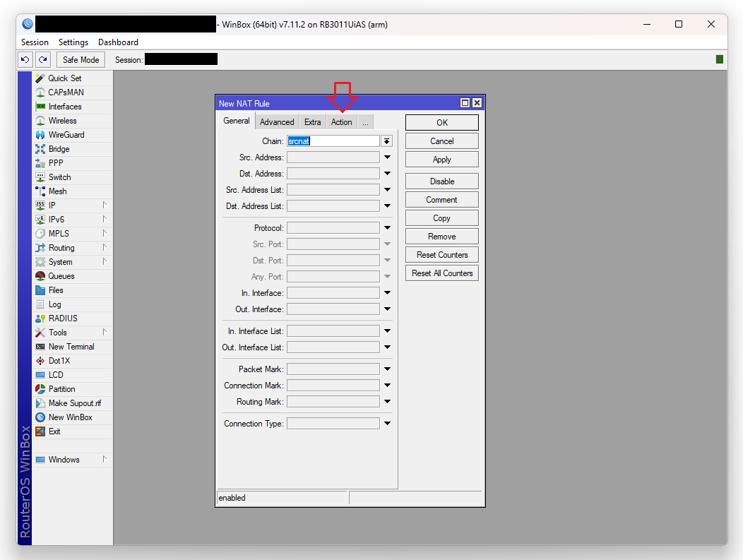Click the RADIUS icon in sidebar
743x560 pixels.
click(x=40, y=318)
